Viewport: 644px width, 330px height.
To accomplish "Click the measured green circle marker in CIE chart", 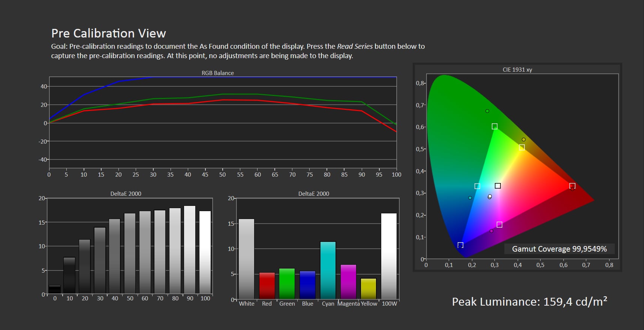I will coord(487,111).
